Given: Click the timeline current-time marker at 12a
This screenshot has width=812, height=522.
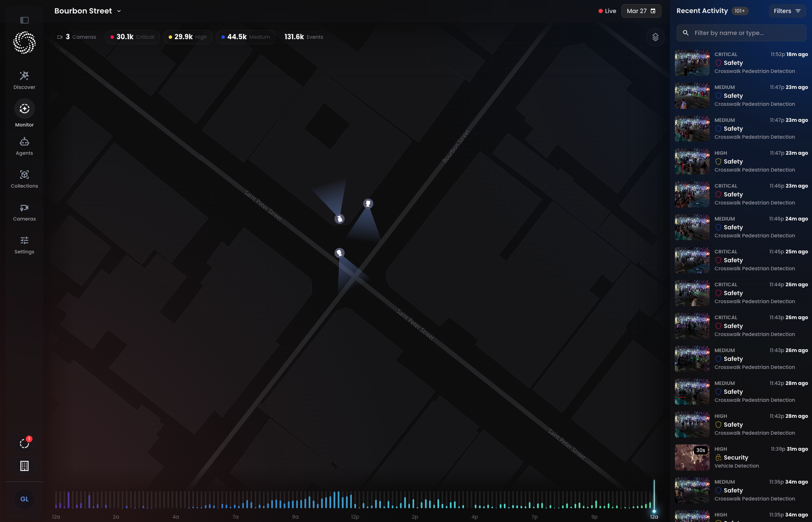Looking at the screenshot, I should 654,511.
